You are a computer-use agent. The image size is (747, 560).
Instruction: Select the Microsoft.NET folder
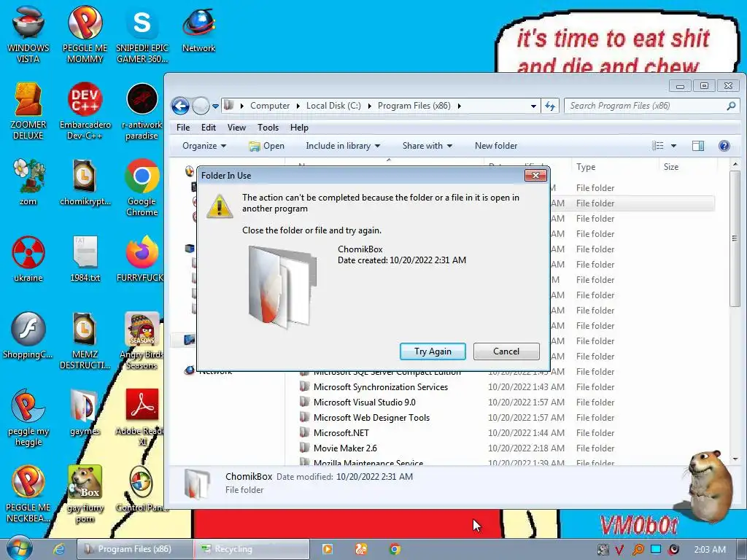coord(341,433)
